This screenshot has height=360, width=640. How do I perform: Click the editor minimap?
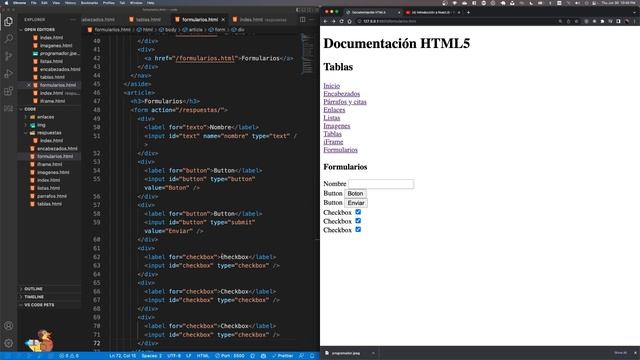pos(307,53)
